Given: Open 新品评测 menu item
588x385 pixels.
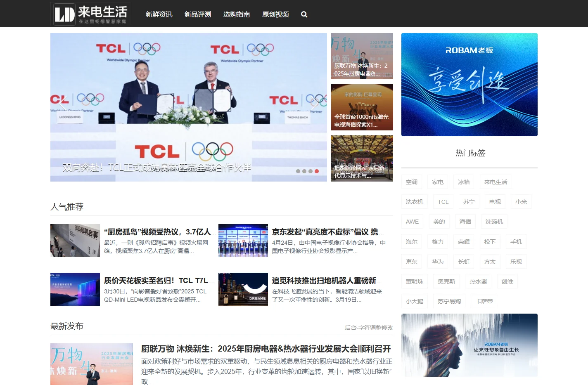Looking at the screenshot, I should pyautogui.click(x=198, y=14).
